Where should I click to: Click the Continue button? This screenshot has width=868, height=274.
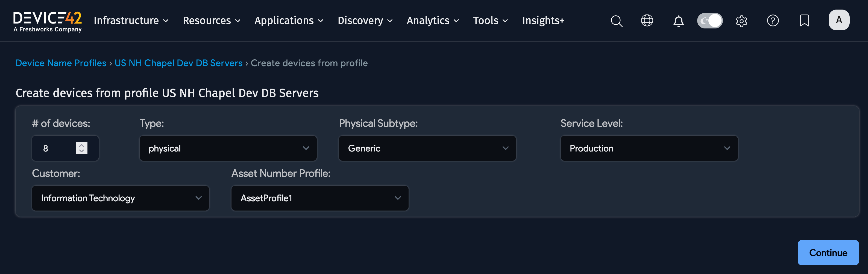click(x=828, y=252)
